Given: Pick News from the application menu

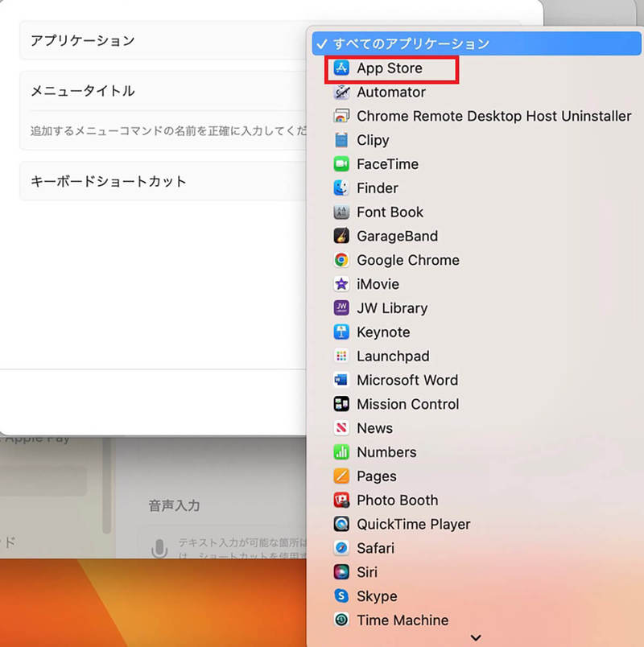Looking at the screenshot, I should (477, 428).
